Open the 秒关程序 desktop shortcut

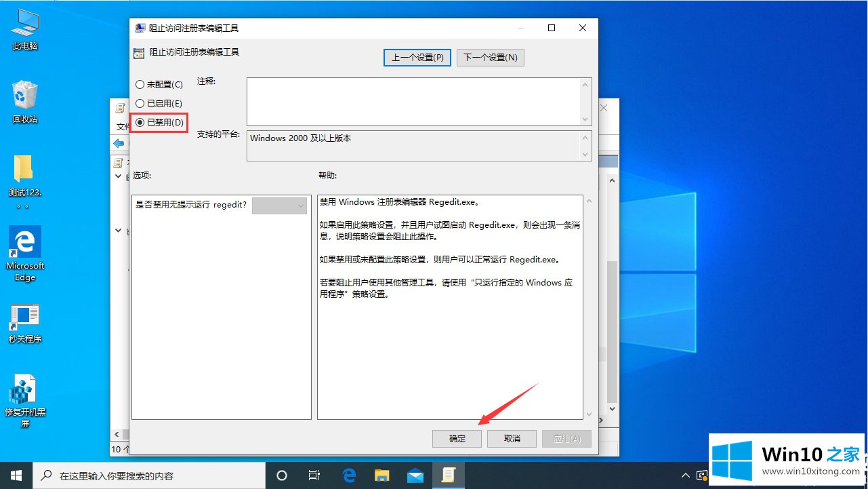25,324
